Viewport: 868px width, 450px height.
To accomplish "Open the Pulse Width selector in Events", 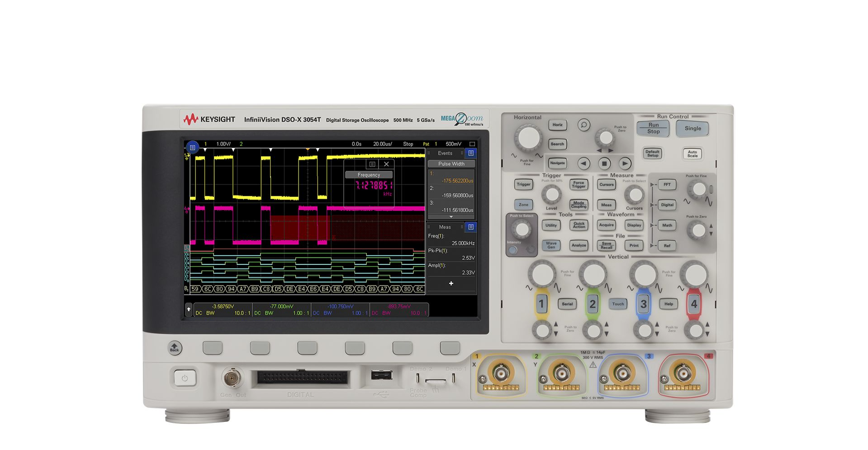I will click(x=451, y=164).
